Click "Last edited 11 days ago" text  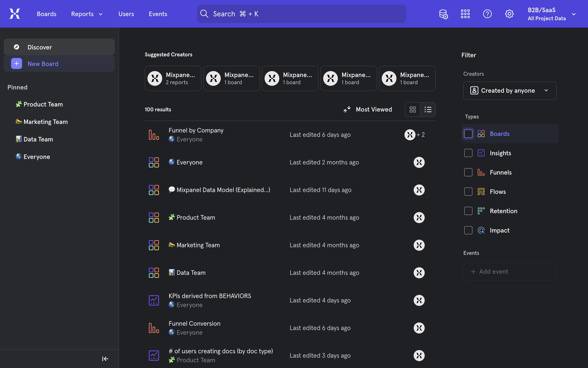tap(320, 190)
